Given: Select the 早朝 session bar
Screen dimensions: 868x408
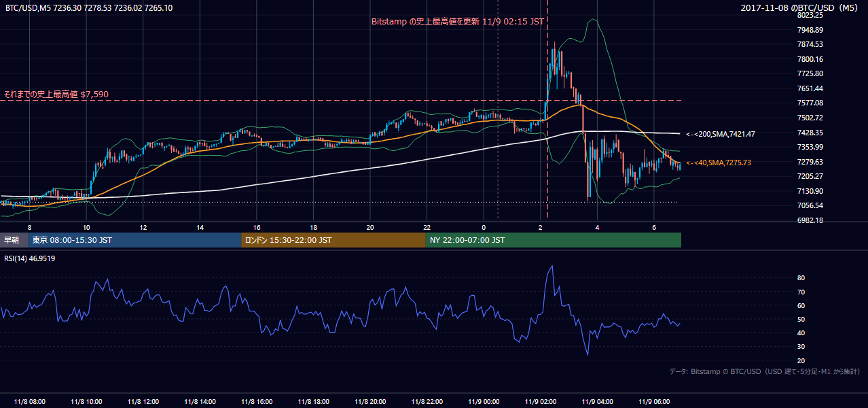Looking at the screenshot, I should pos(14,240).
